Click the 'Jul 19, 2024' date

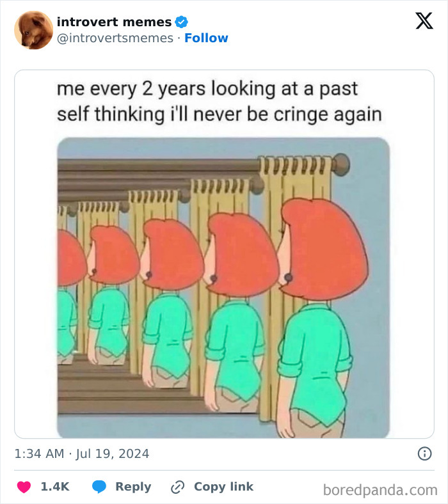[113, 454]
